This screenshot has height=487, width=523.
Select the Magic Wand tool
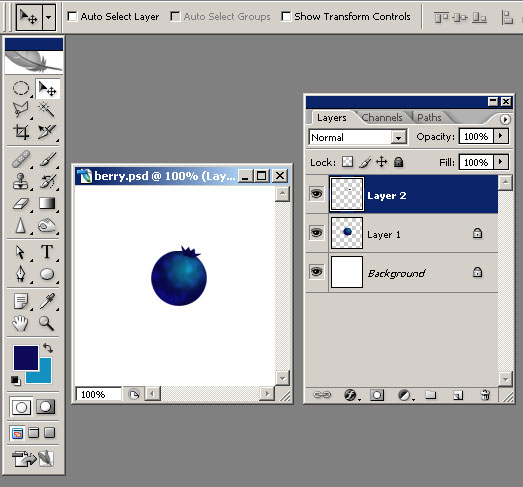tap(47, 109)
